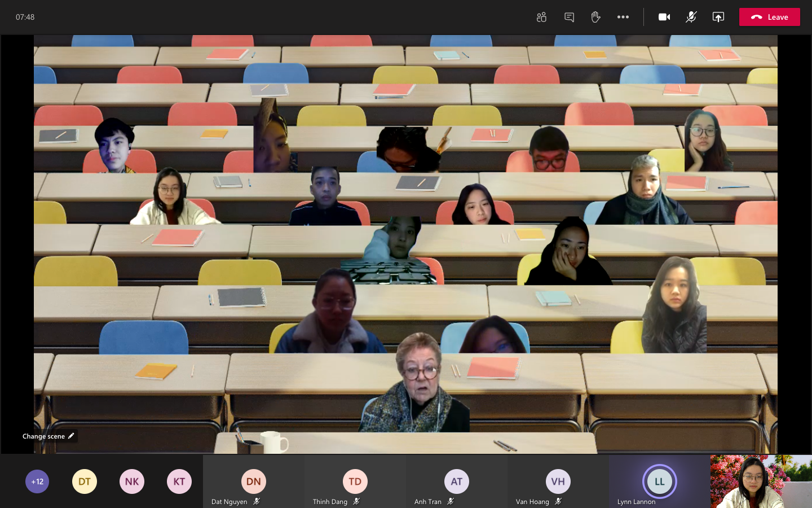812x508 pixels.
Task: Click muted mic icon next to Van Hoang
Action: pyautogui.click(x=558, y=501)
